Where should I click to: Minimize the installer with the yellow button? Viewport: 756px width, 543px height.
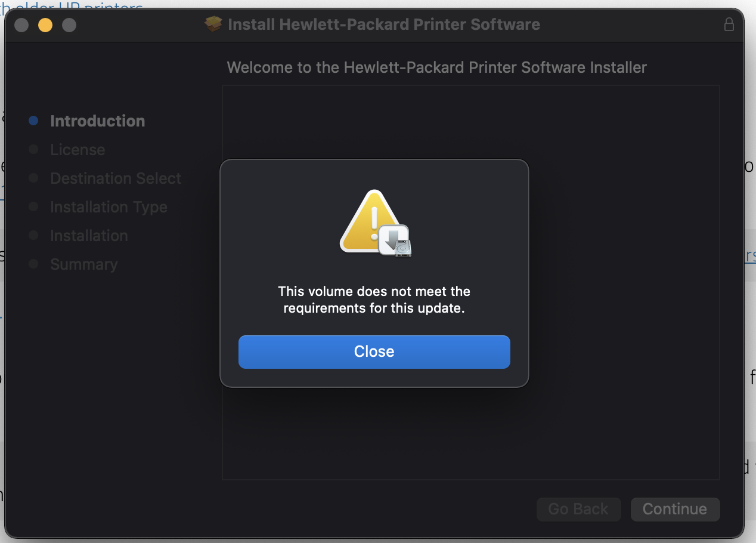pyautogui.click(x=45, y=25)
